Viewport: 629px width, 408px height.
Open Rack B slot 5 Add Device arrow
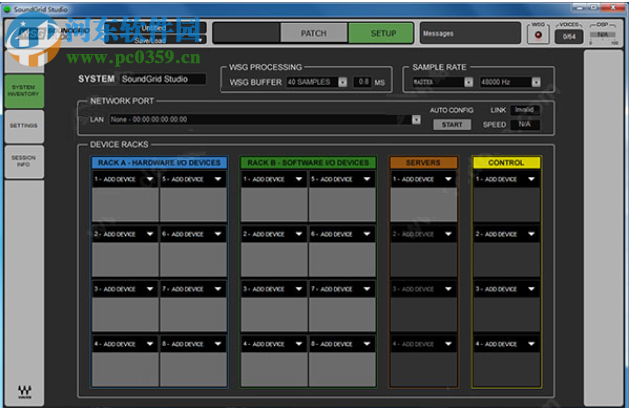(367, 179)
